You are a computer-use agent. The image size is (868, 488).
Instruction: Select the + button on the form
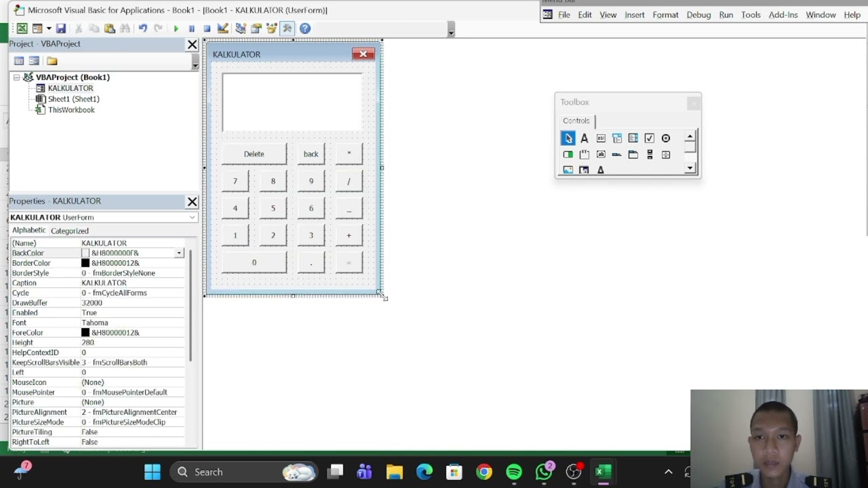point(349,235)
